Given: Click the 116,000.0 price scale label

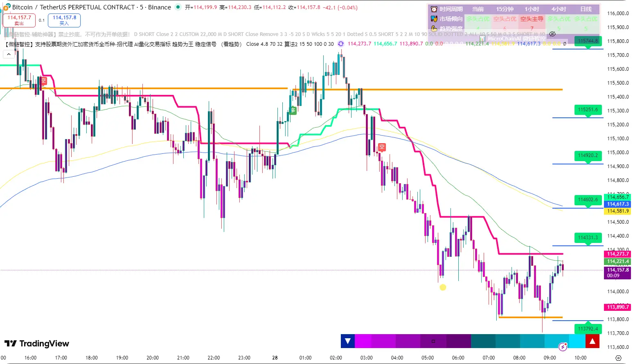Looking at the screenshot, I should [x=618, y=13].
